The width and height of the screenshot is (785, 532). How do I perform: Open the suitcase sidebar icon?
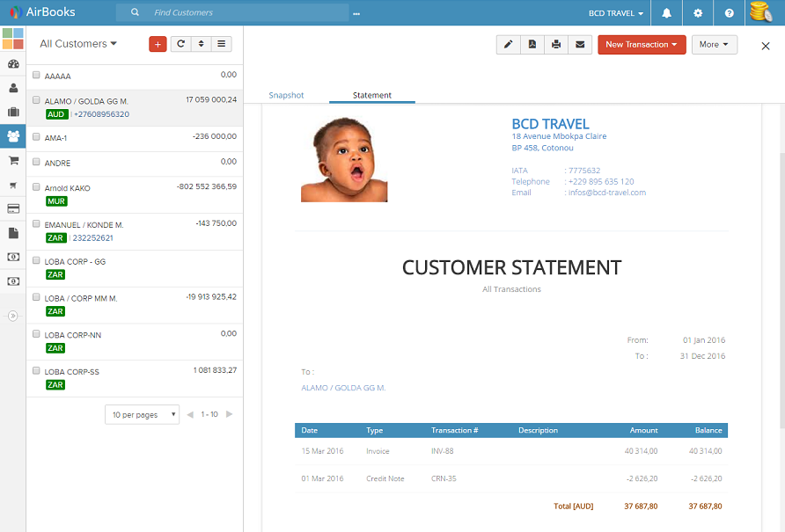click(13, 112)
